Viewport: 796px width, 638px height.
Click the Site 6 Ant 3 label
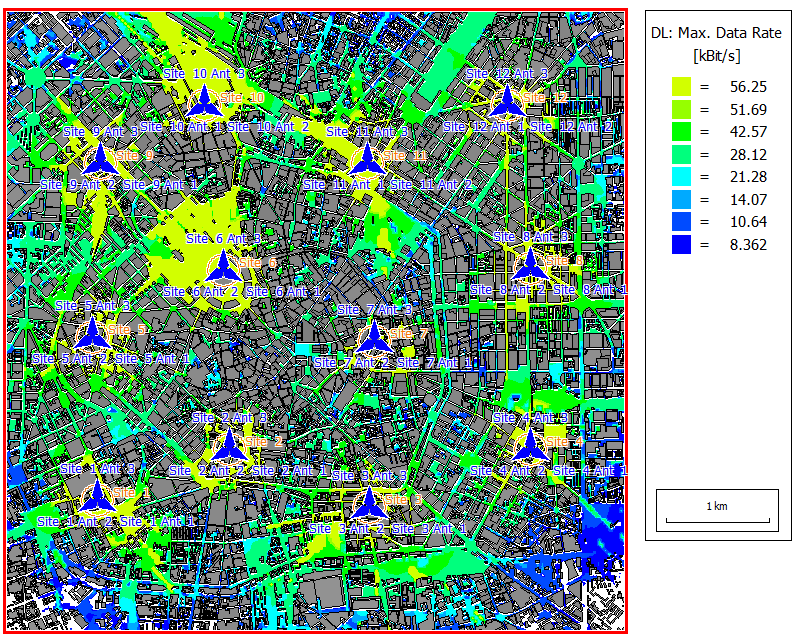click(x=223, y=239)
